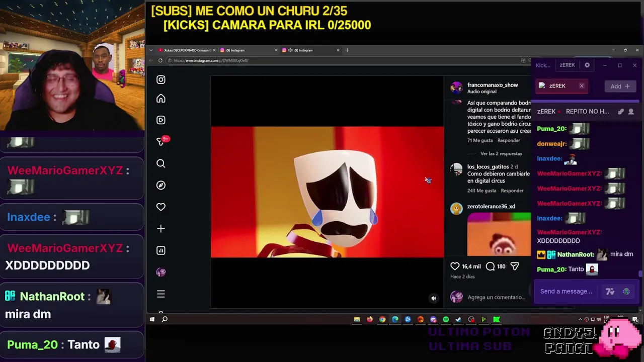Click NathanRoot username in chat window

coord(576,254)
